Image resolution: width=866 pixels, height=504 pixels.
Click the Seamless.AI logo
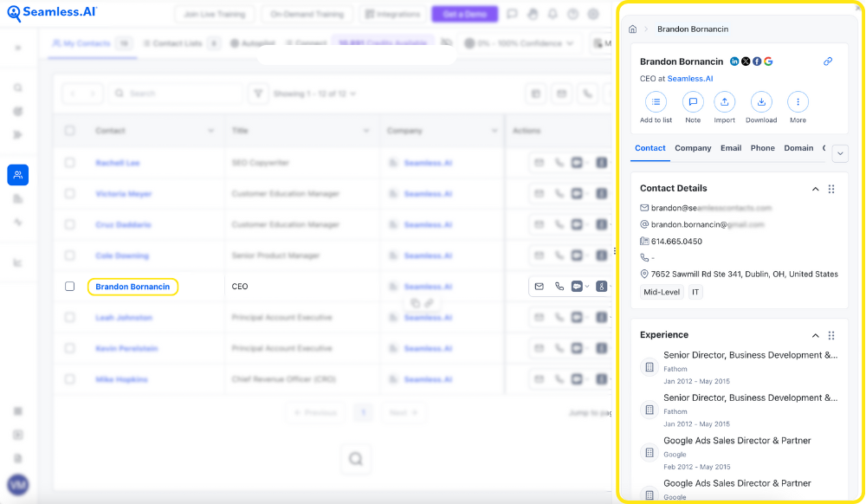click(x=52, y=13)
